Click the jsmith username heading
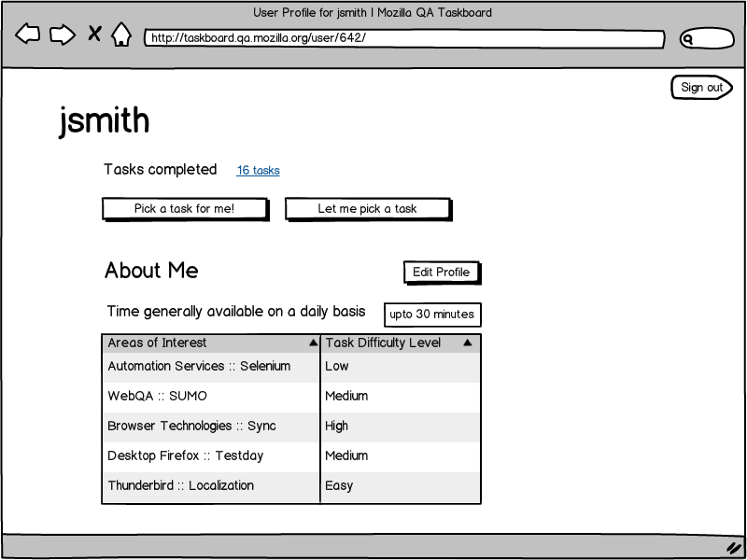Screen dimensions: 747x560 pos(105,122)
